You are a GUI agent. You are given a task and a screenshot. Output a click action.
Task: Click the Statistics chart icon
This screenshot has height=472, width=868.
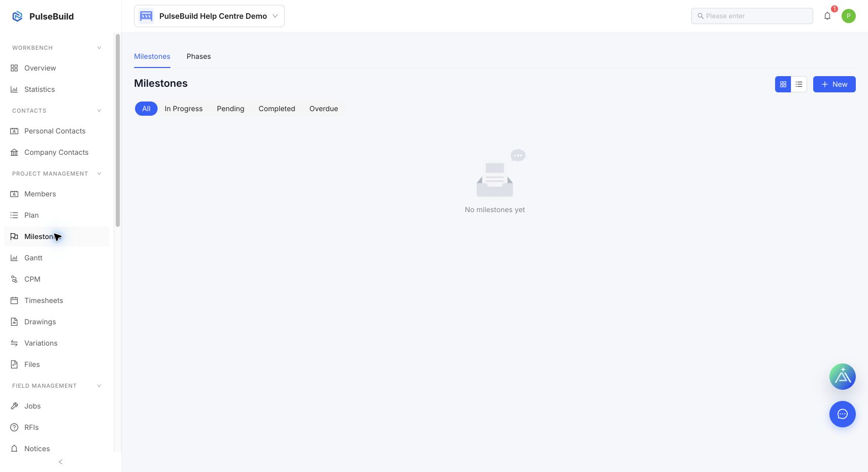pyautogui.click(x=14, y=89)
